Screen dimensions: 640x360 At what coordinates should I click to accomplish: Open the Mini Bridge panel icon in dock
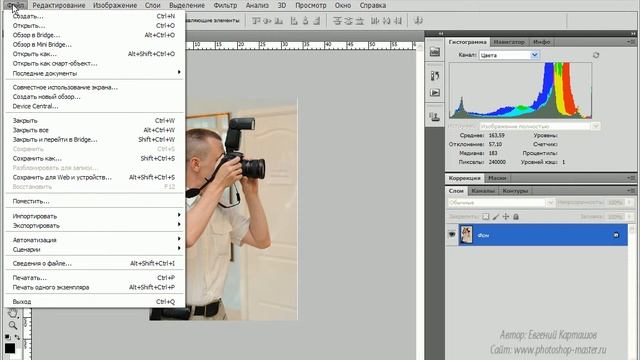pyautogui.click(x=435, y=52)
